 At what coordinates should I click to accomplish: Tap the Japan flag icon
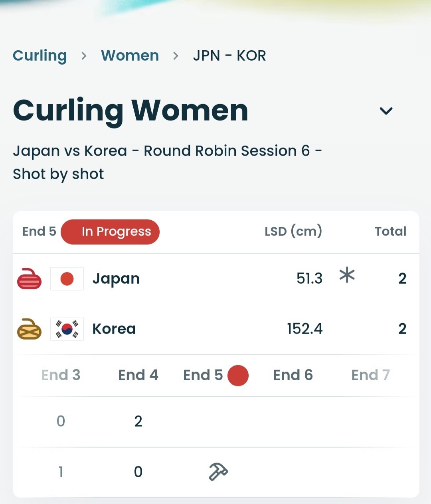(67, 279)
